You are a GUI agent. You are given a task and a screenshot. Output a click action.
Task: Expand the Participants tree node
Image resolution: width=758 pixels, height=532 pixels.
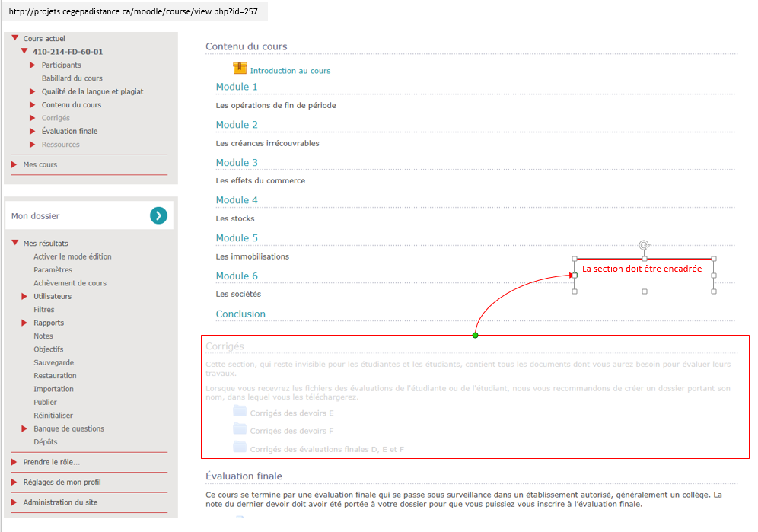[33, 65]
